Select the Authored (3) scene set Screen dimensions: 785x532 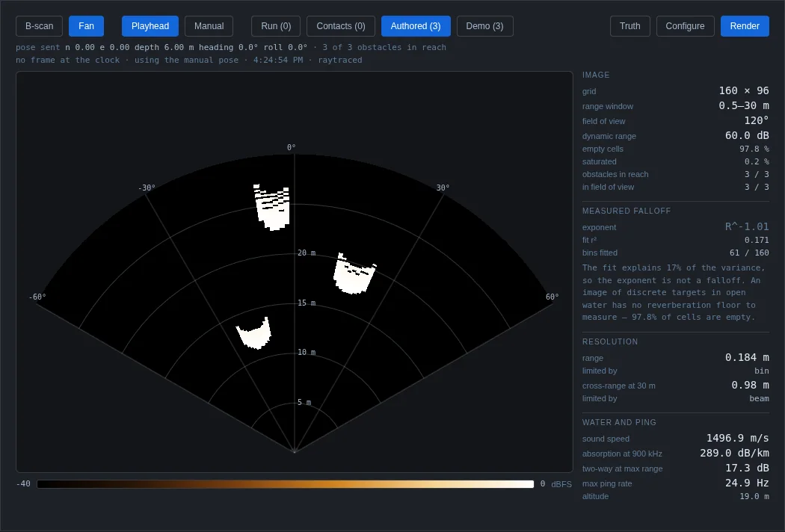pos(416,26)
